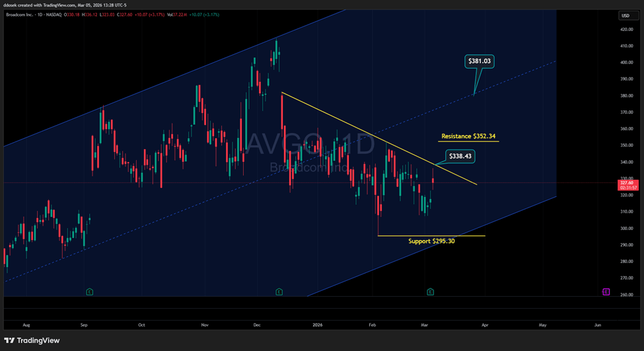Screen dimensions: 644x351
Task: Click the green +10.07 (+3.17%) volume change
Action: pos(204,15)
